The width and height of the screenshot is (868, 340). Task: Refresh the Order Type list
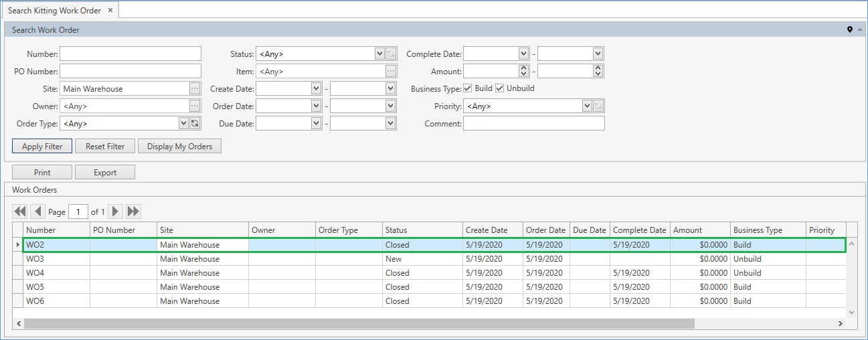tap(195, 123)
